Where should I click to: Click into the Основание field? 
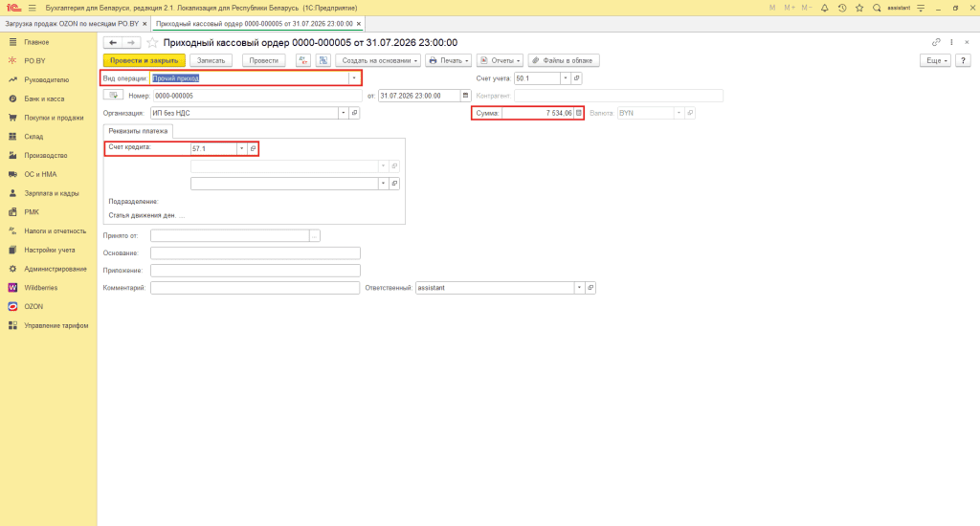(255, 253)
